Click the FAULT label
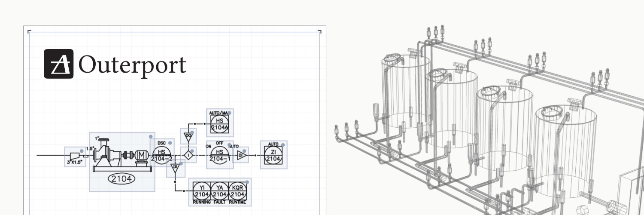Viewport: 644px width, 215px height. pyautogui.click(x=219, y=202)
